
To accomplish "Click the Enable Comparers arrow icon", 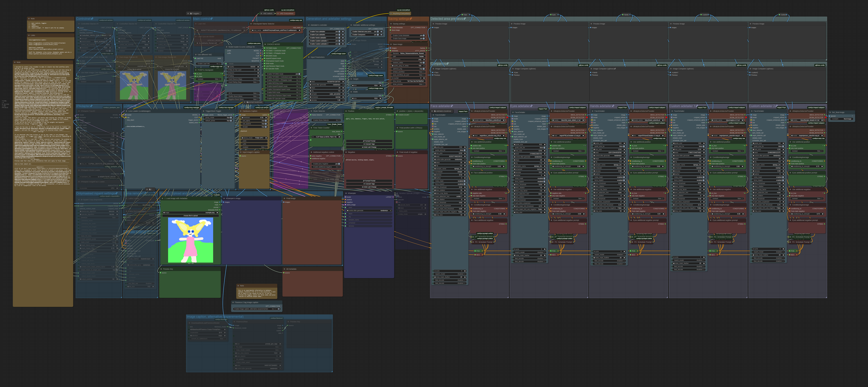I will coord(381,35).
